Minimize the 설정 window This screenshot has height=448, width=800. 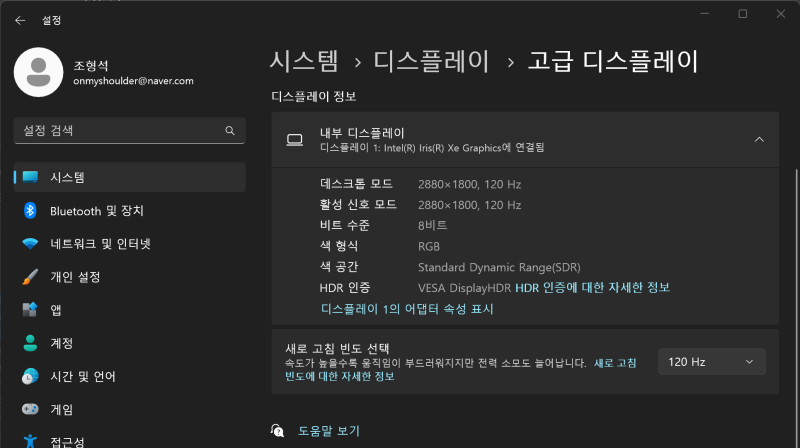[705, 14]
